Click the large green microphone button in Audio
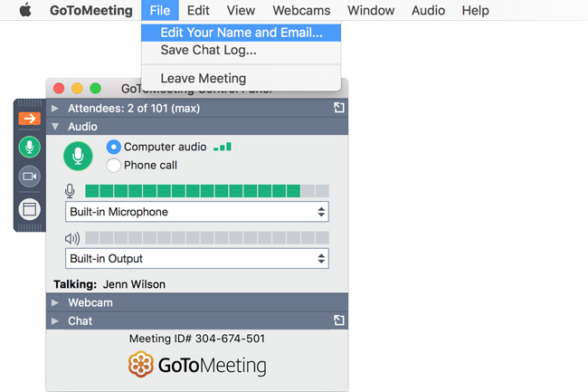 [78, 156]
